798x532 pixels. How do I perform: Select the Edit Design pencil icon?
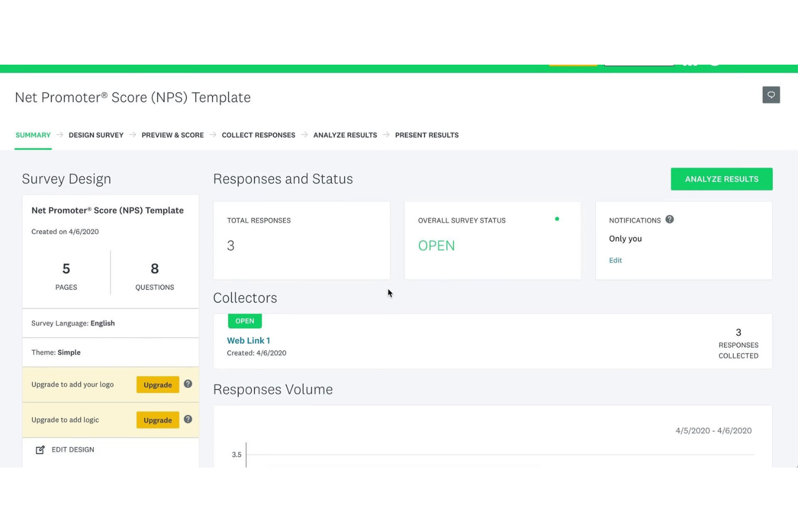(x=40, y=449)
